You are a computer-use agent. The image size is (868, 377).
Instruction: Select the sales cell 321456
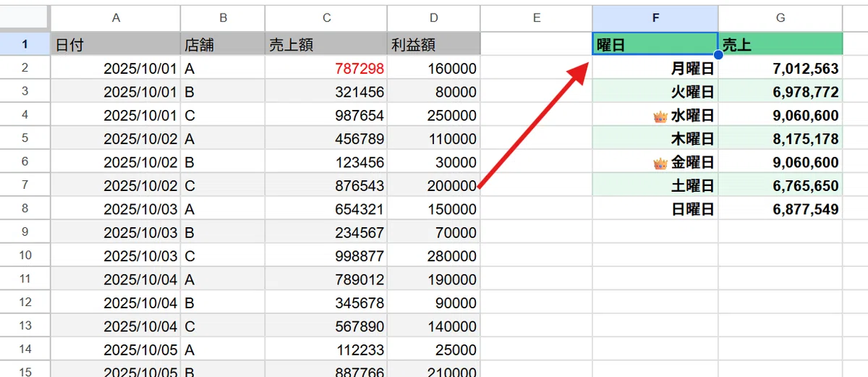tap(326, 92)
